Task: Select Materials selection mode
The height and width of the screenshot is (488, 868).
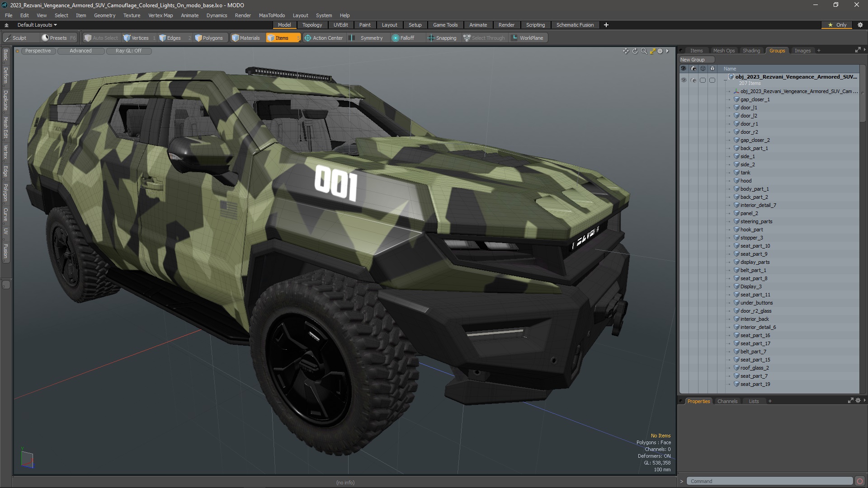Action: 246,38
